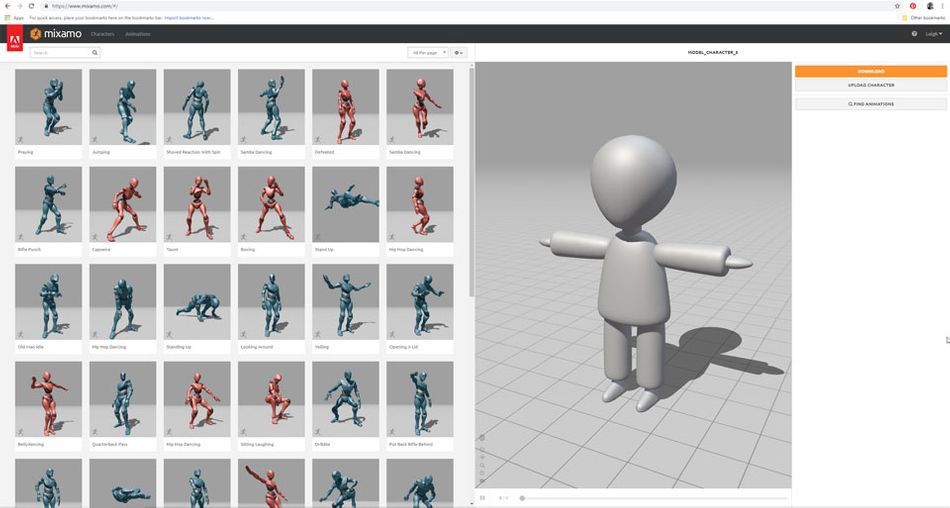Select the Bellydancing animation thumbnail
The width and height of the screenshot is (950, 508).
[x=48, y=399]
